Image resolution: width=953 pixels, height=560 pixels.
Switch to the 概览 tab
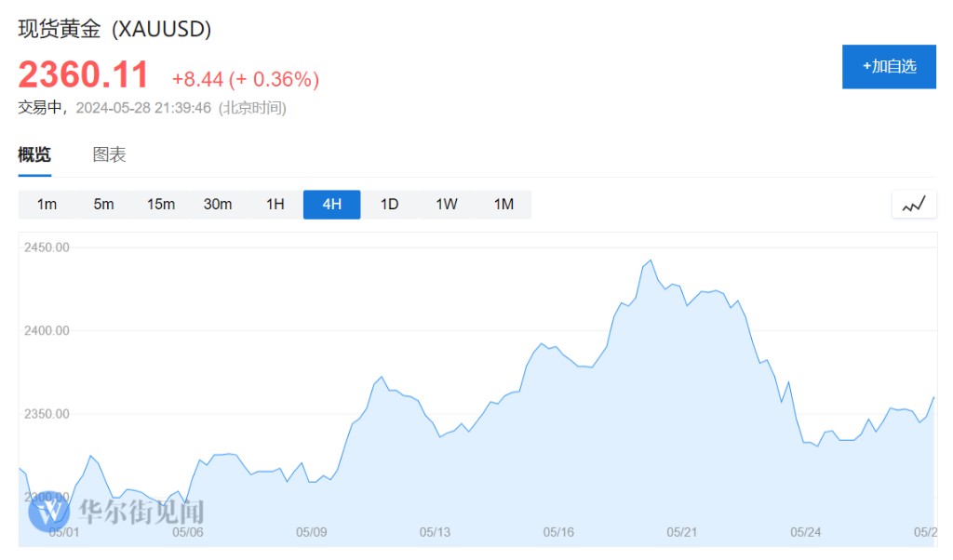[34, 155]
